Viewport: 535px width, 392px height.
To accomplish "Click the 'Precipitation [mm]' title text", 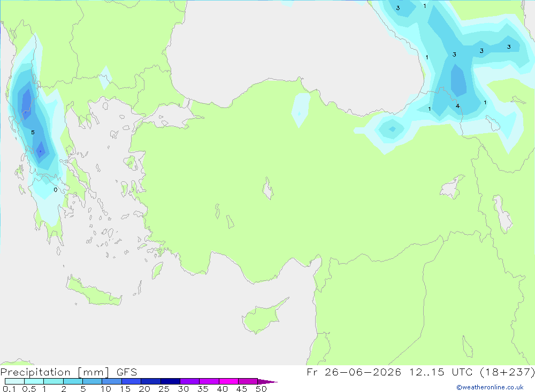I will [55, 372].
